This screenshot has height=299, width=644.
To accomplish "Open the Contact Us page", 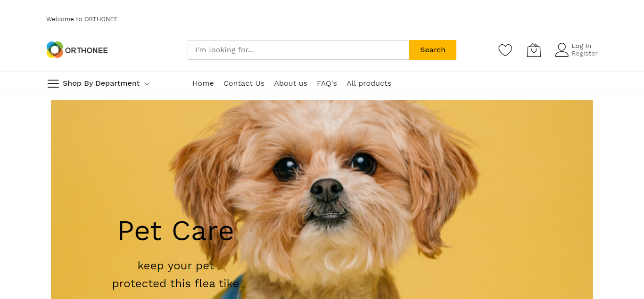I will click(244, 83).
